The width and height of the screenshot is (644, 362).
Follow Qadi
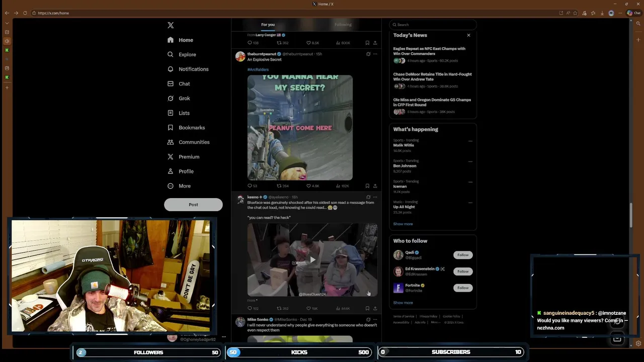(x=463, y=255)
